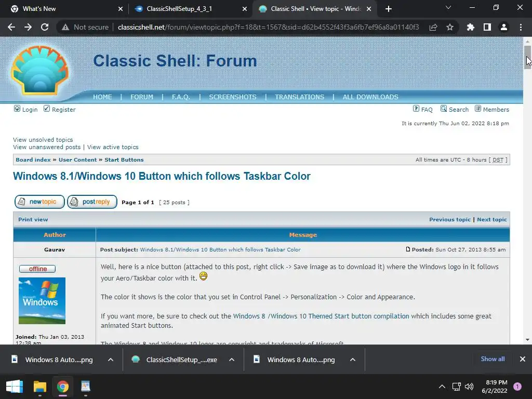Open the Chrome three-dot menu
This screenshot has height=399, width=532.
pyautogui.click(x=521, y=27)
